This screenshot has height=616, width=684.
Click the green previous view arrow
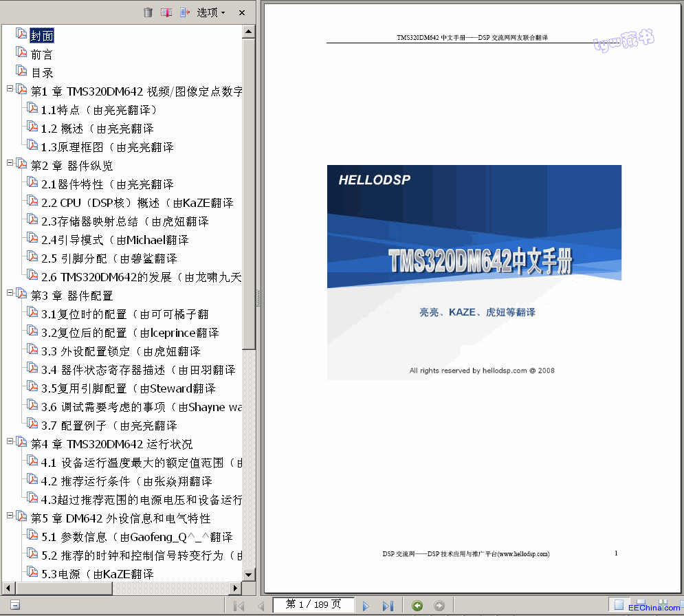point(417,606)
